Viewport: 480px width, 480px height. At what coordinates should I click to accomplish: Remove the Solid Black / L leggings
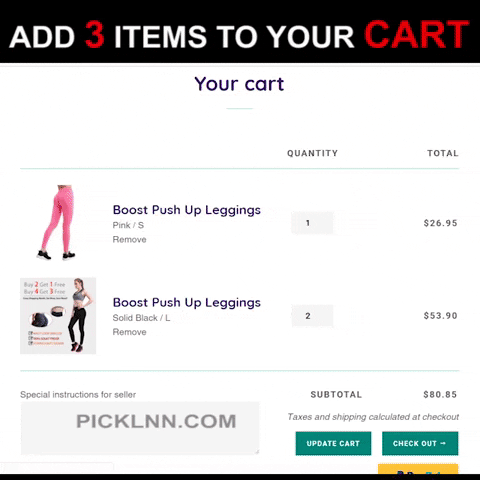point(129,332)
